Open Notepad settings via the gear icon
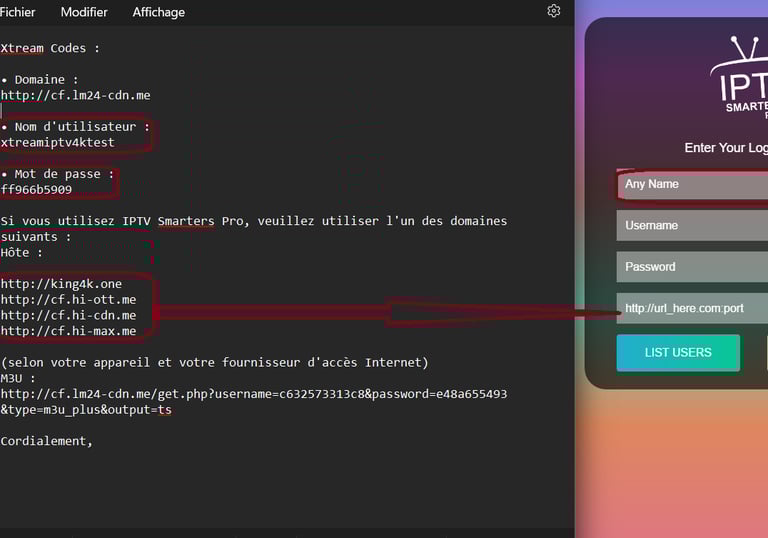 click(x=553, y=11)
